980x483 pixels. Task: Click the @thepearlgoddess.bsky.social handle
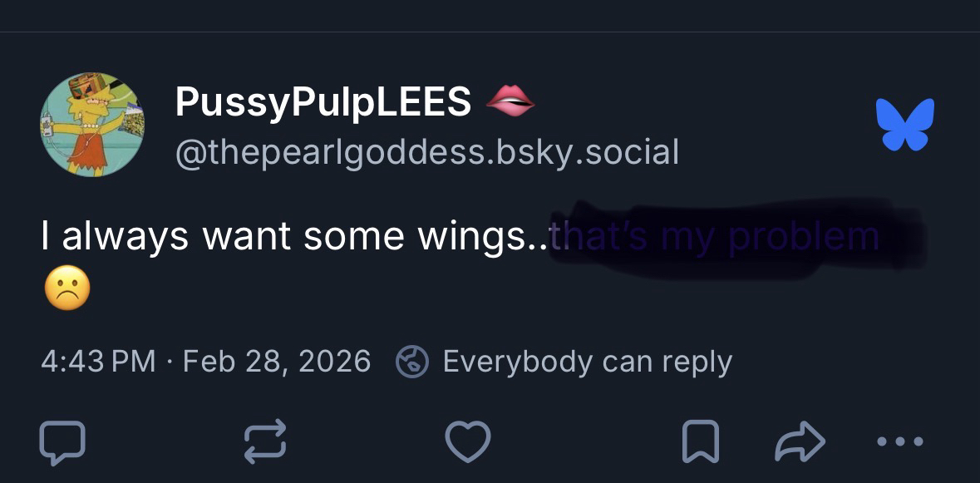426,151
